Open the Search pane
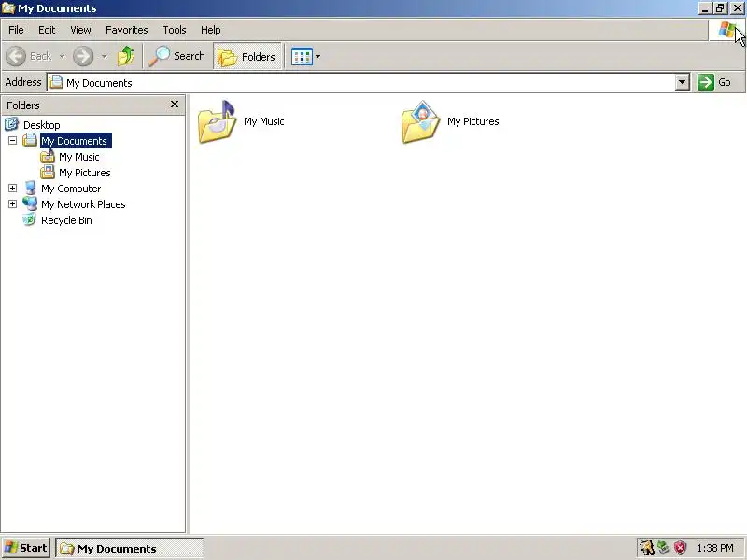747x560 pixels. tap(176, 56)
